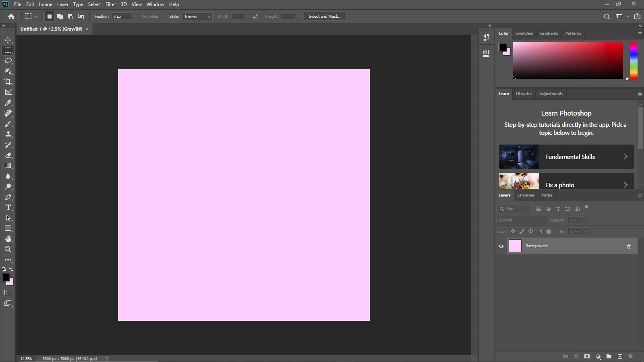This screenshot has width=644, height=362.
Task: Open the Filter menu
Action: 111,4
